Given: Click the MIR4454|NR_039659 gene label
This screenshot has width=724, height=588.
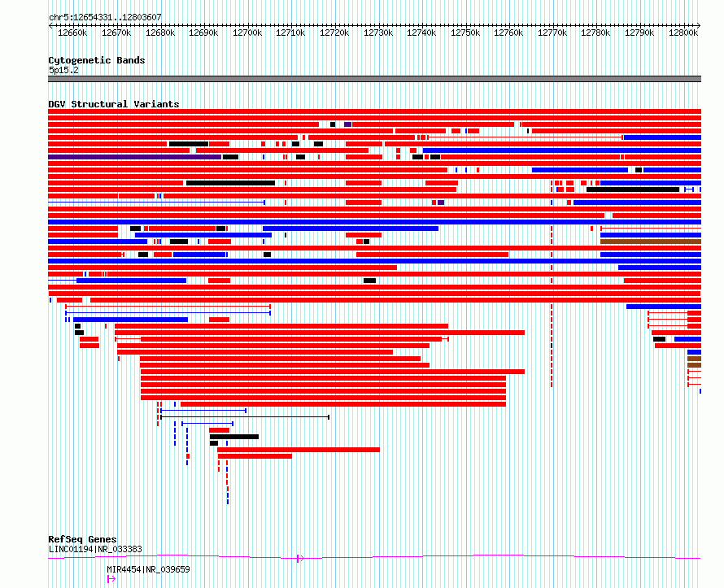Looking at the screenshot, I should [148, 569].
